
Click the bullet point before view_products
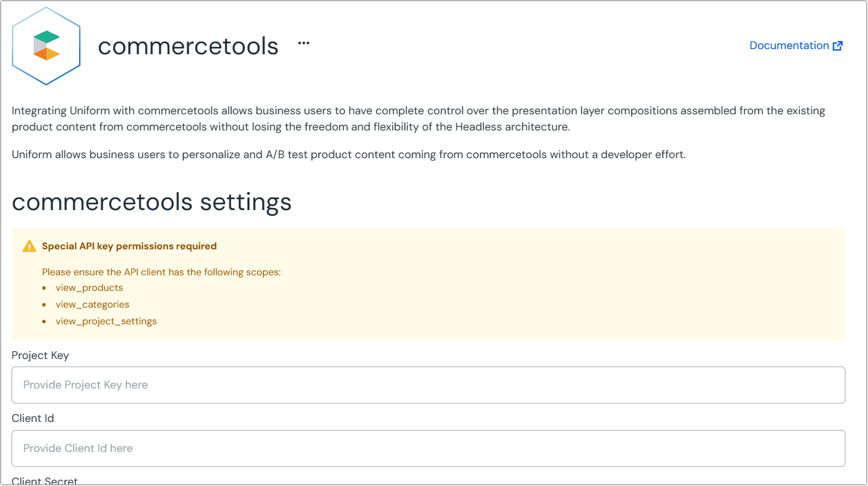44,288
